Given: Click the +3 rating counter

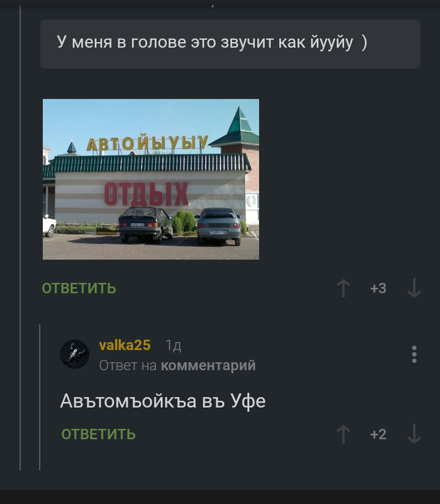Looking at the screenshot, I should coord(378,288).
